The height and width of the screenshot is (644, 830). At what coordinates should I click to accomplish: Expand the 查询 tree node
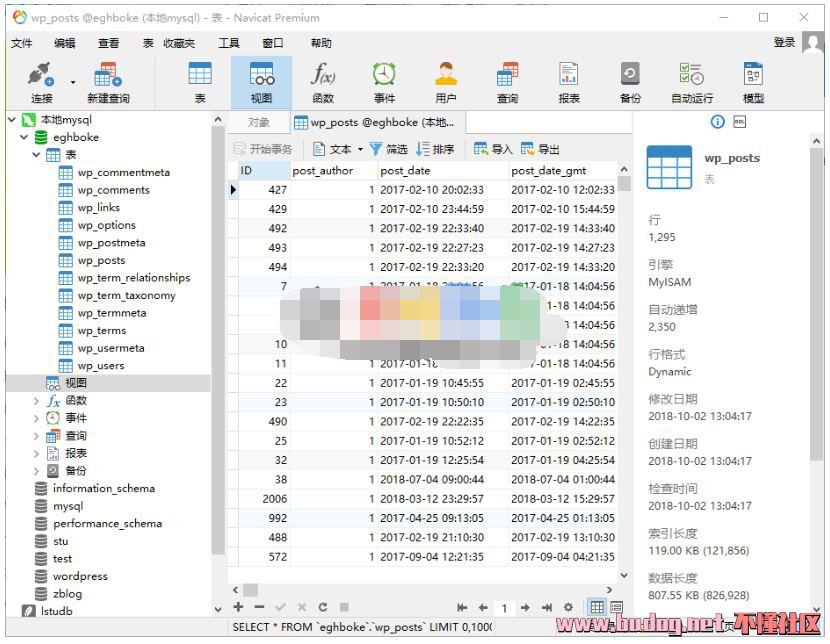click(36, 436)
